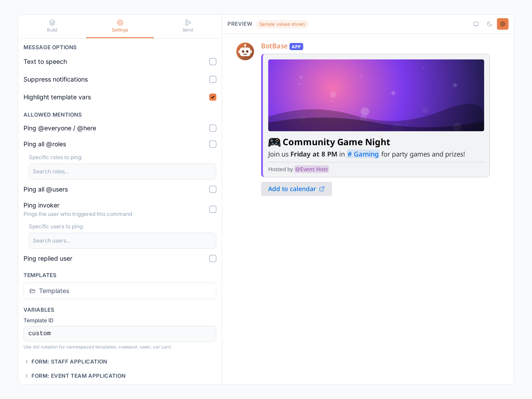Click the 'command.name.variant' hint text
The image size is (532, 399).
pyautogui.click(x=145, y=347)
